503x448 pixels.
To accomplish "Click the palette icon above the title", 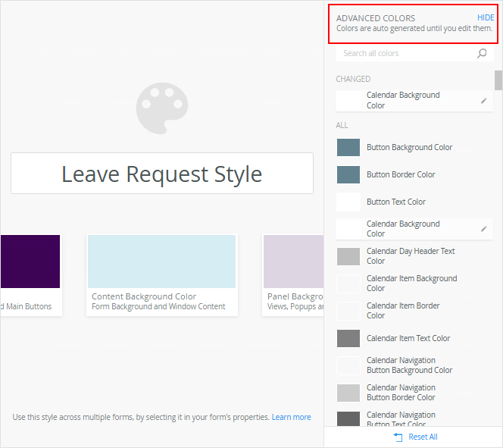I will 161,108.
